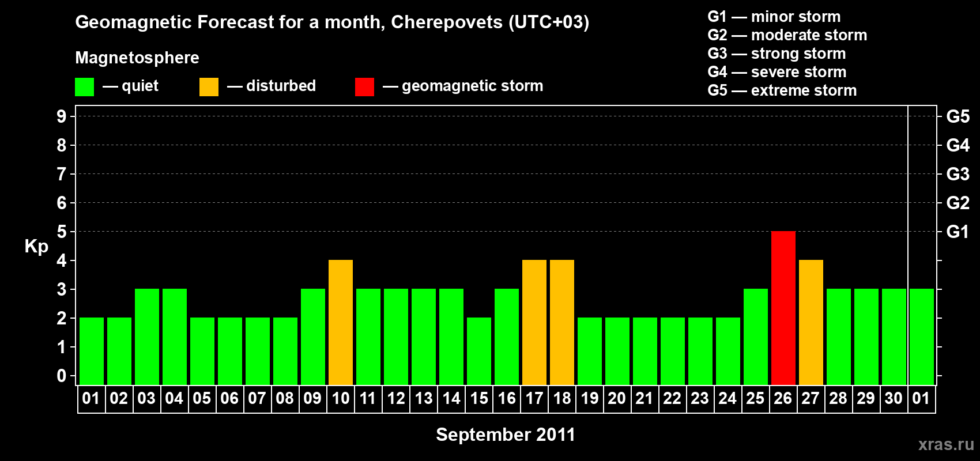The height and width of the screenshot is (461, 980).
Task: Select the red storm bar for day 26
Action: [783, 308]
